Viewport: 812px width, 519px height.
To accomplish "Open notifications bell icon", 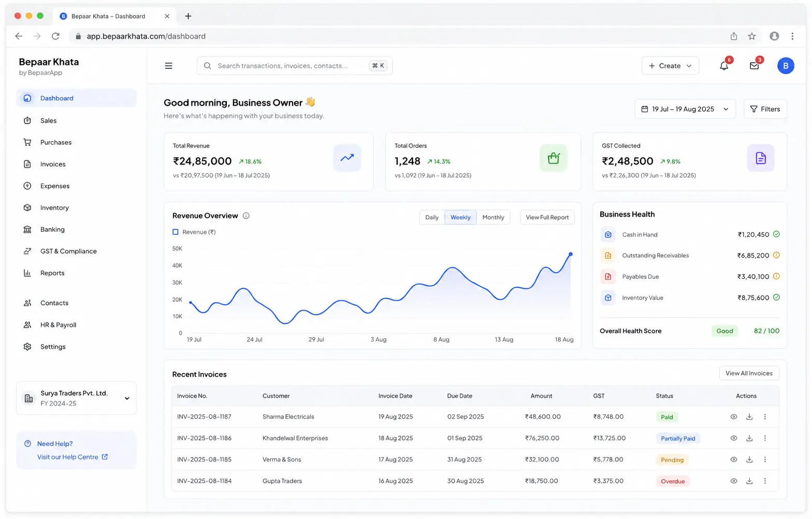I will coord(724,66).
